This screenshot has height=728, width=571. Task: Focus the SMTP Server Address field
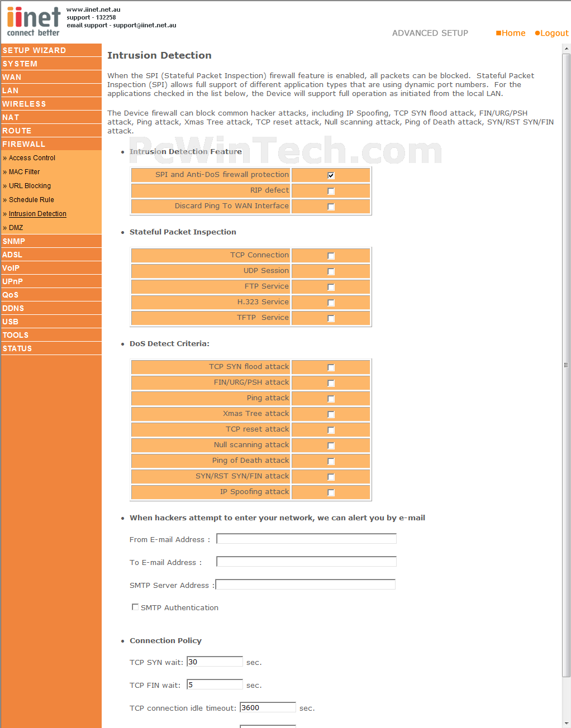(x=305, y=585)
